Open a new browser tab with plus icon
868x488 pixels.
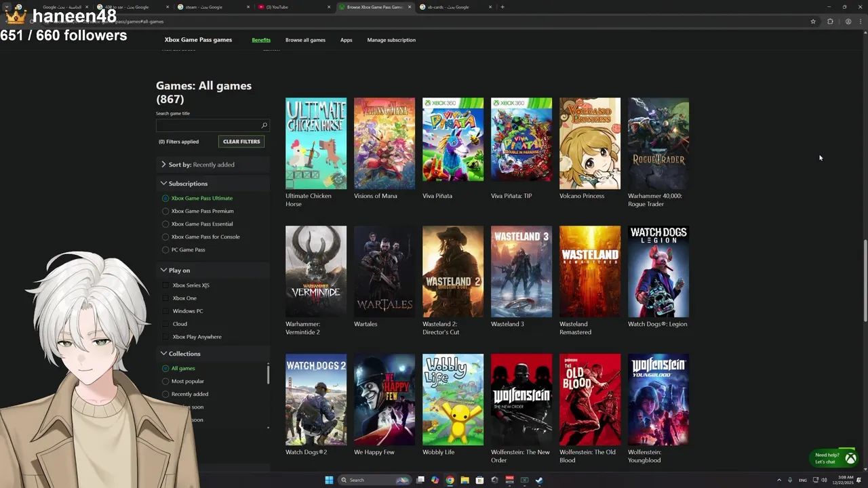coord(502,7)
